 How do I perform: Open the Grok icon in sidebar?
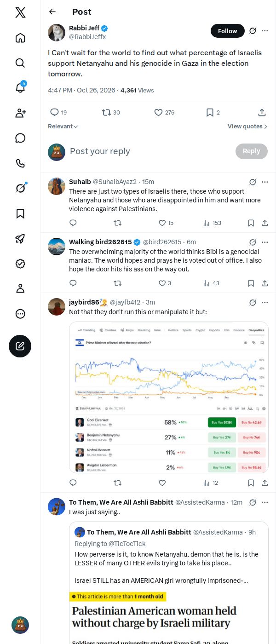point(20,188)
